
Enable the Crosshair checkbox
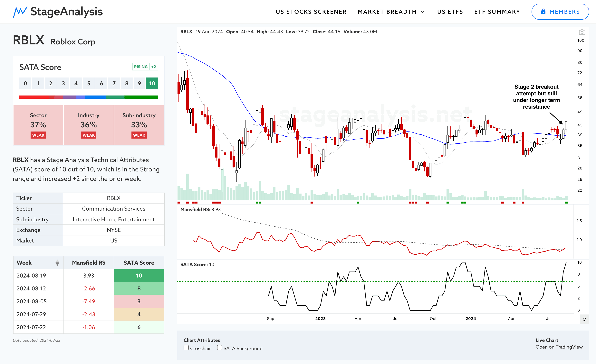(x=186, y=348)
